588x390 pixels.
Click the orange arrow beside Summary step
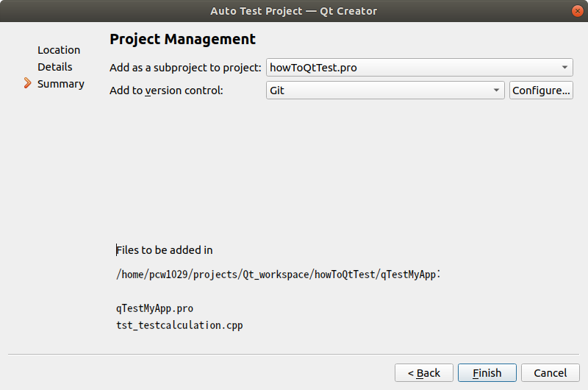pyautogui.click(x=28, y=84)
